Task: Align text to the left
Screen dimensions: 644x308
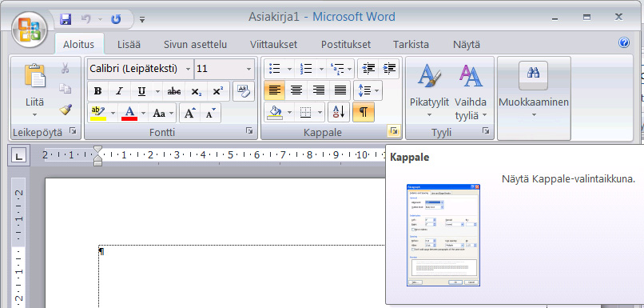Action: [274, 90]
